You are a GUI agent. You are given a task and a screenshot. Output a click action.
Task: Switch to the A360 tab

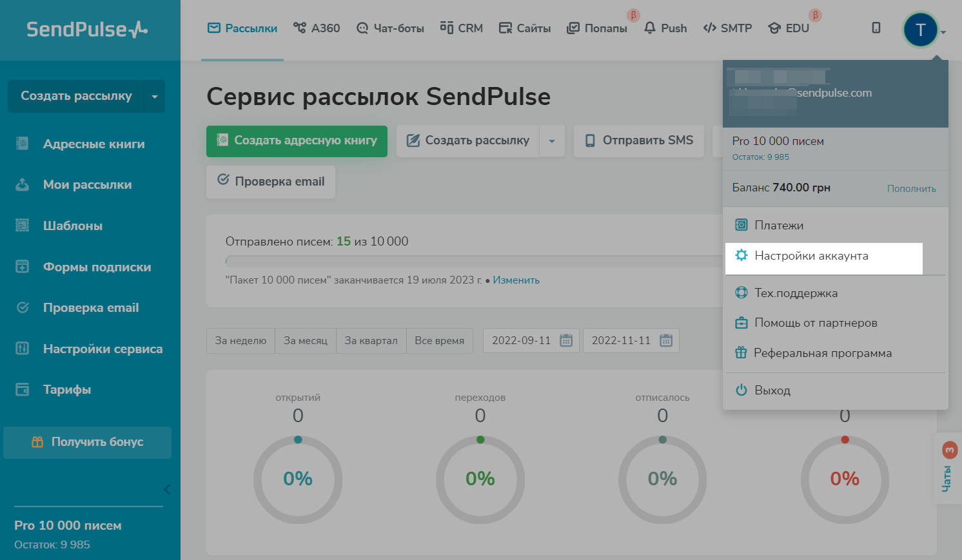(x=317, y=28)
